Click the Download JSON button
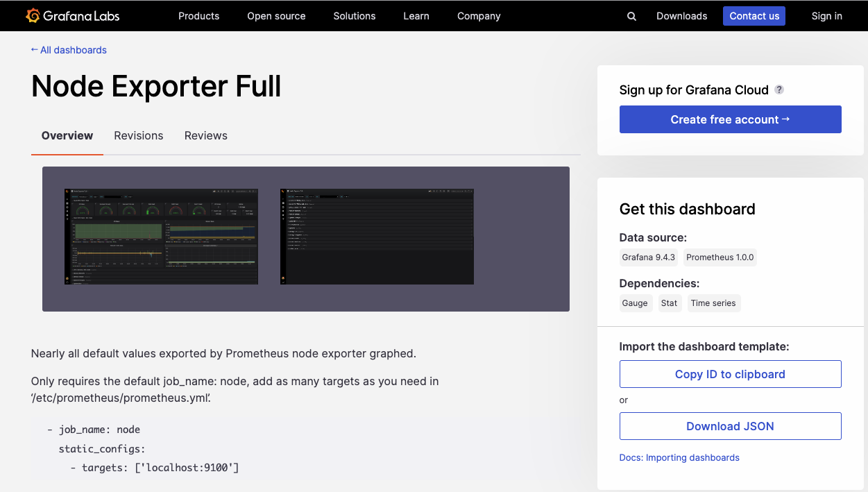Viewport: 868px width, 492px height. click(731, 426)
